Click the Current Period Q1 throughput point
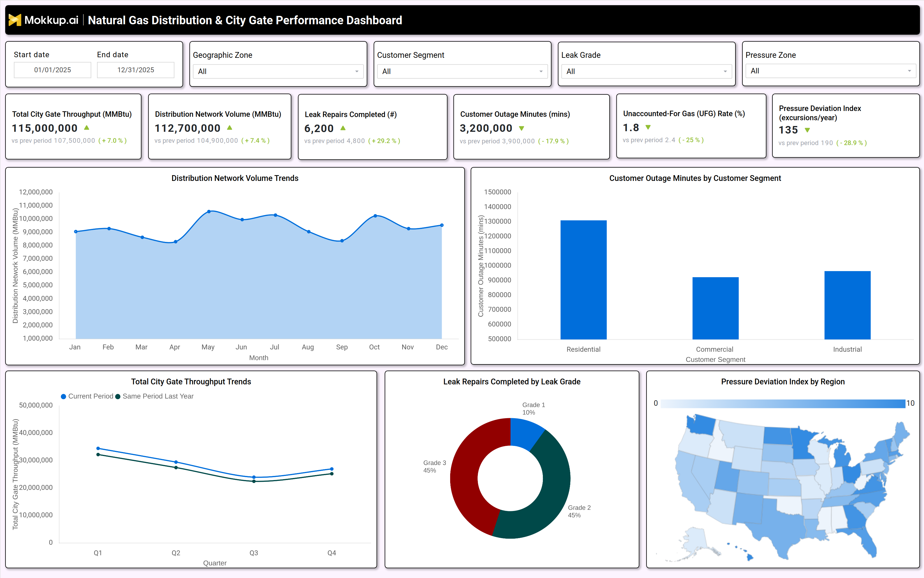The width and height of the screenshot is (924, 578). 98,449
